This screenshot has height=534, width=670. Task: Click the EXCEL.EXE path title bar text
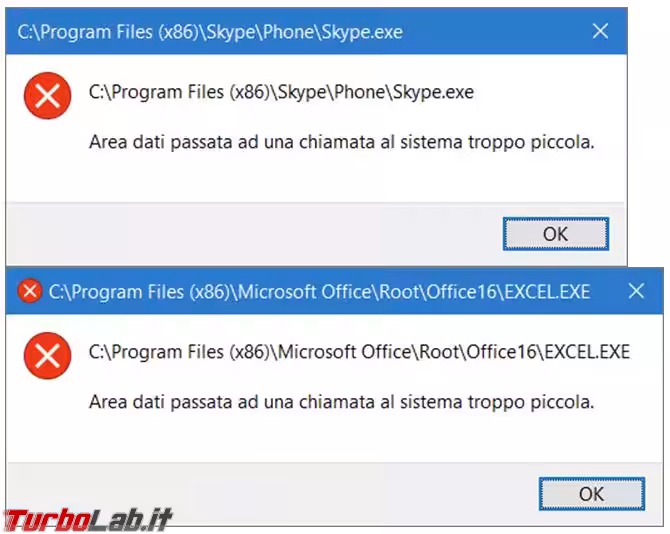[x=319, y=291]
